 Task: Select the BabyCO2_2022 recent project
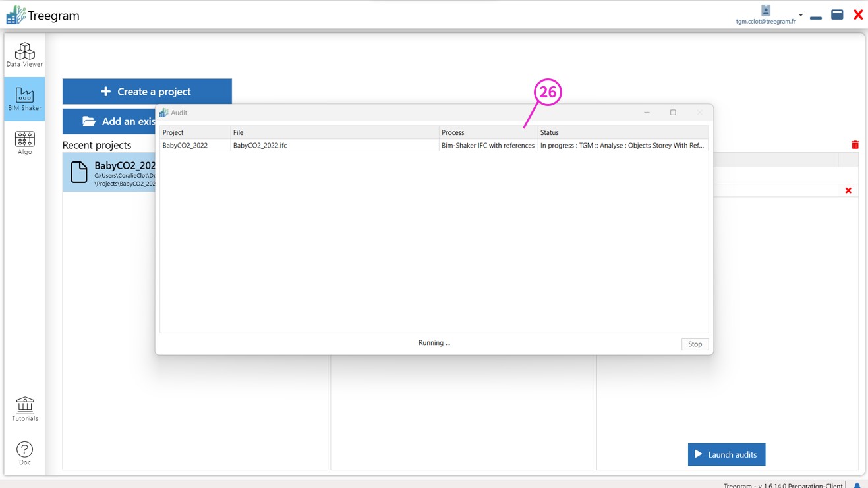(109, 173)
